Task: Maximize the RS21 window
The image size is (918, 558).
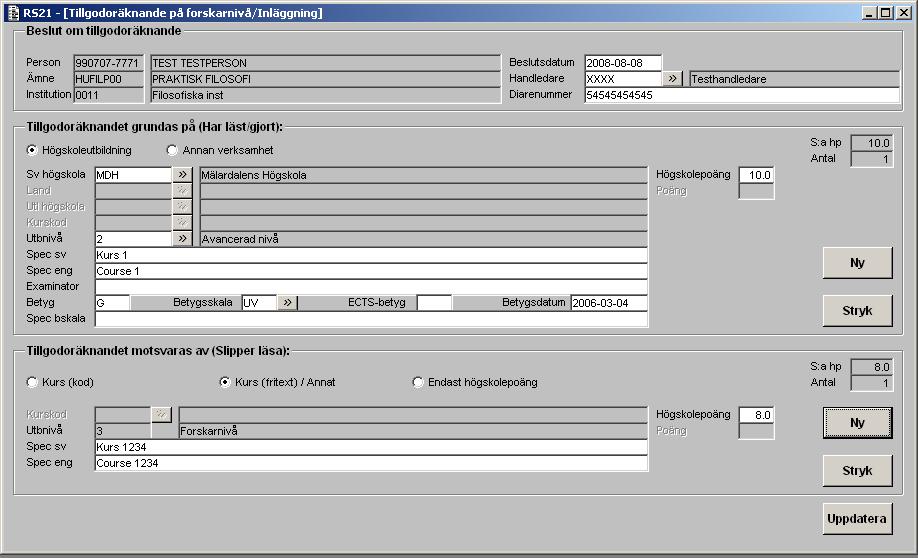Action: [885, 12]
